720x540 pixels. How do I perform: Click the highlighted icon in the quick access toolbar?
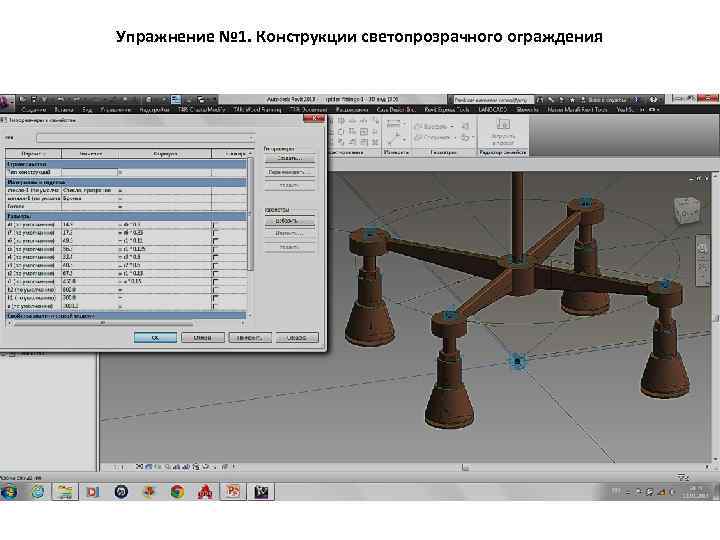tap(176, 100)
